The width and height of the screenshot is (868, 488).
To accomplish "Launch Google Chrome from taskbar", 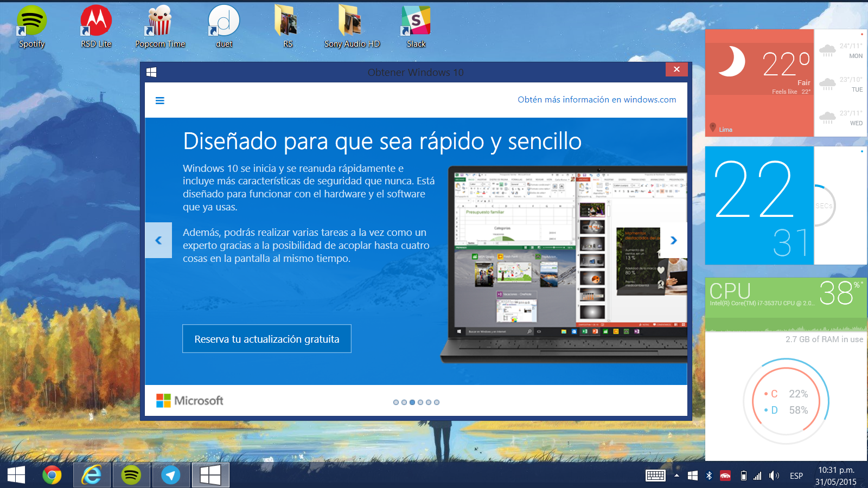I will 52,475.
